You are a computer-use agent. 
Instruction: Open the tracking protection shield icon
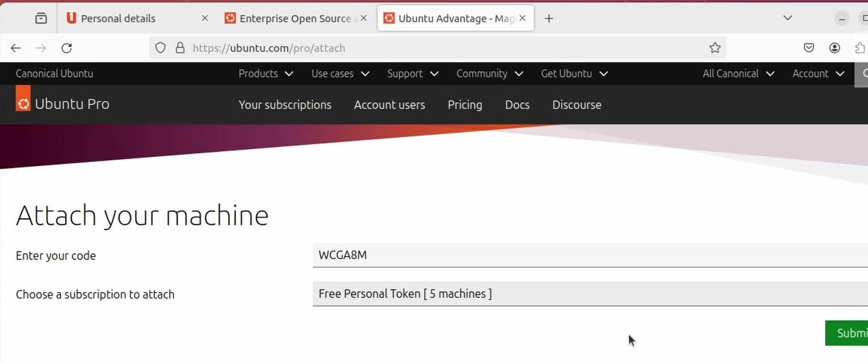pyautogui.click(x=161, y=48)
